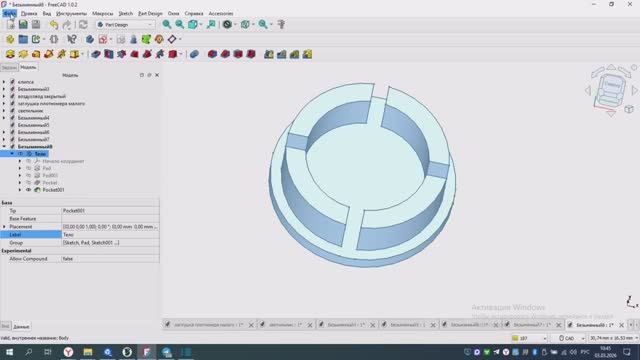Viewport: 640px width, 360px height.
Task: Undo the last action
Action: tap(54, 24)
